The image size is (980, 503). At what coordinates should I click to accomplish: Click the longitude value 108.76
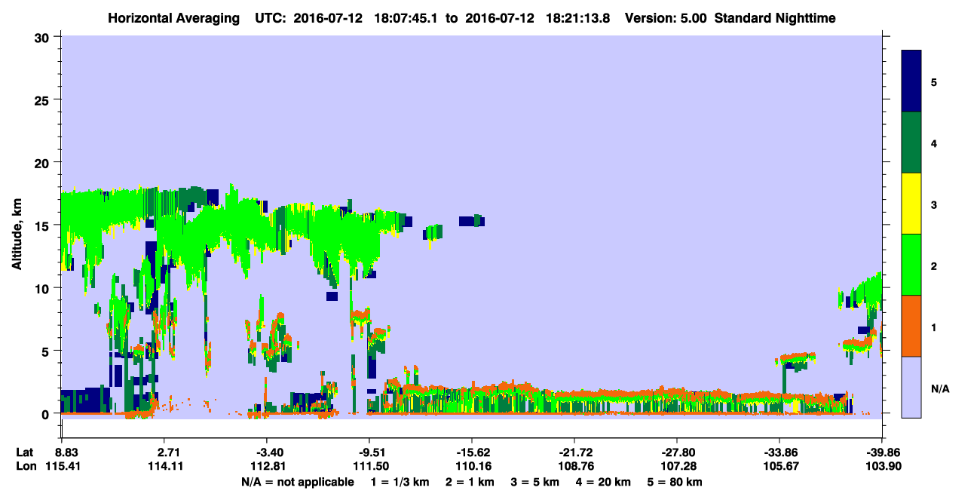pos(574,467)
